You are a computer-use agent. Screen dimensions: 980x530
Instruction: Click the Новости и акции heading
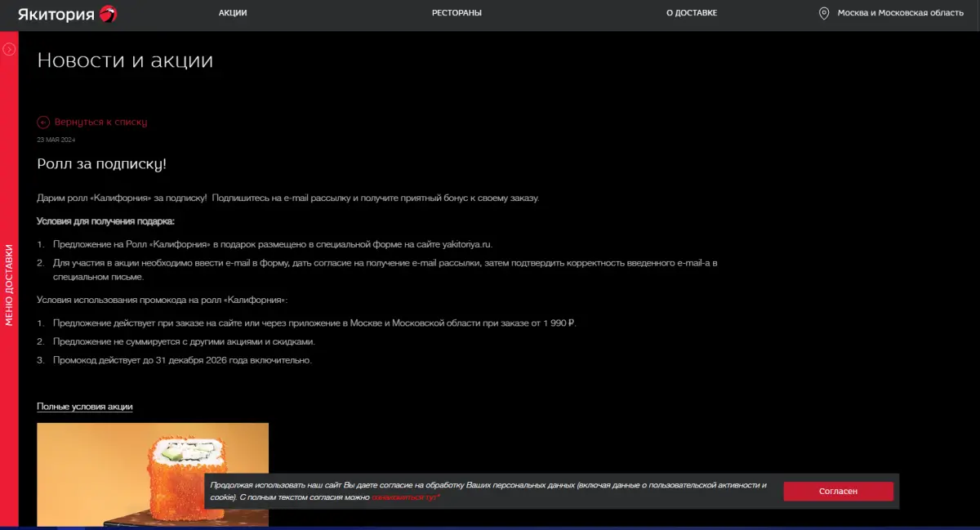[125, 60]
